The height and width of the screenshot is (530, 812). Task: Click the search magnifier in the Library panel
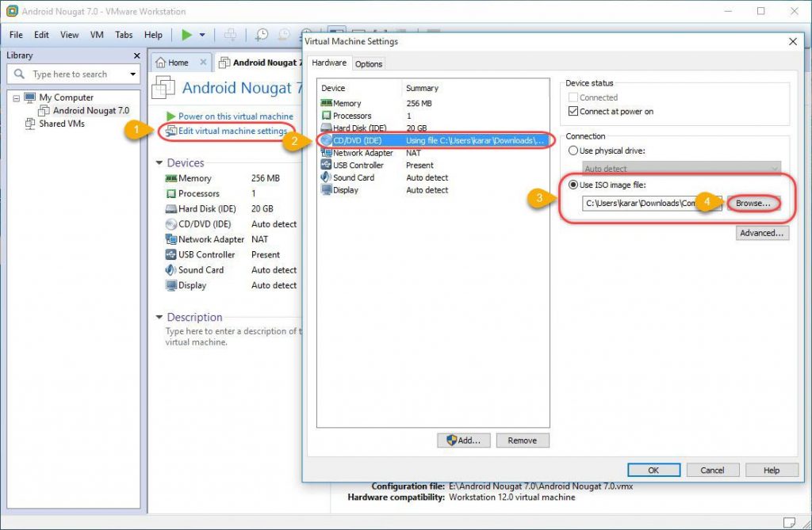(18, 74)
